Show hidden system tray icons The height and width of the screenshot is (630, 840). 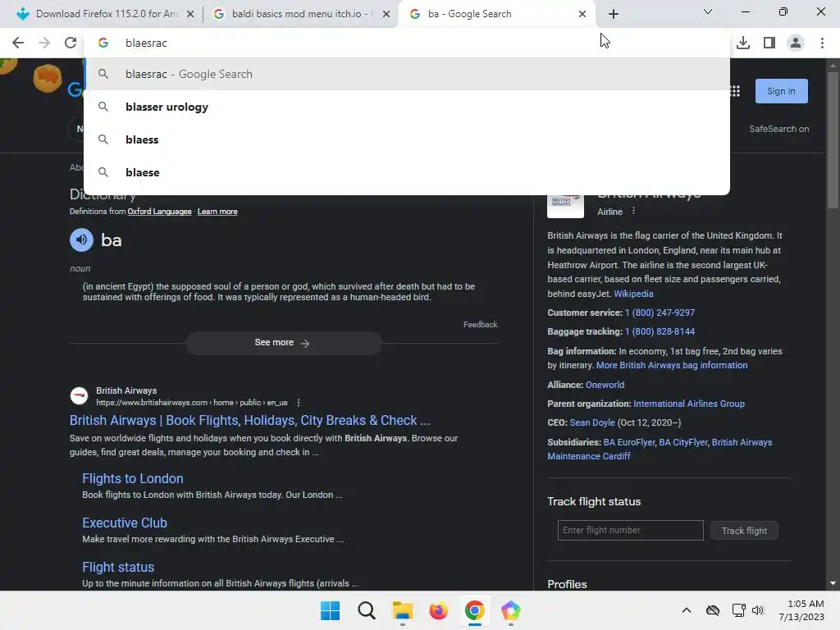coord(687,610)
